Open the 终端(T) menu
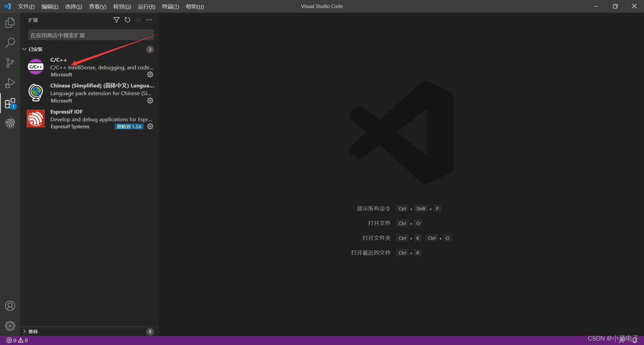The width and height of the screenshot is (644, 345). tap(170, 6)
